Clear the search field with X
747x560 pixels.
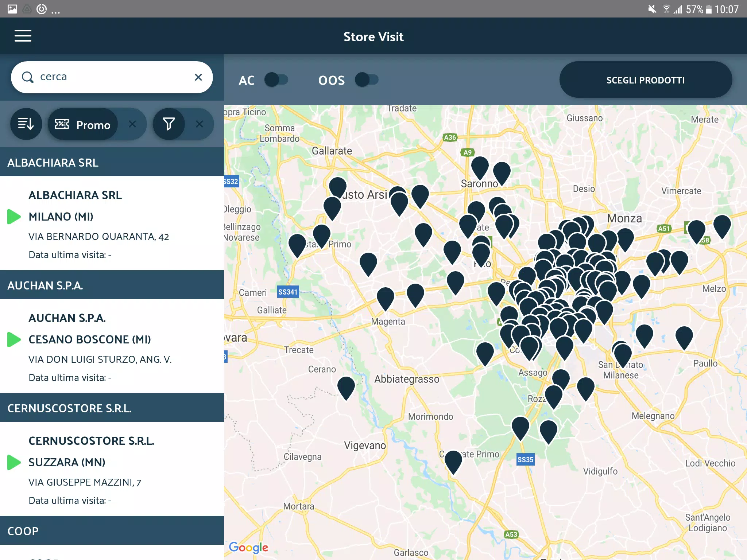(x=198, y=77)
